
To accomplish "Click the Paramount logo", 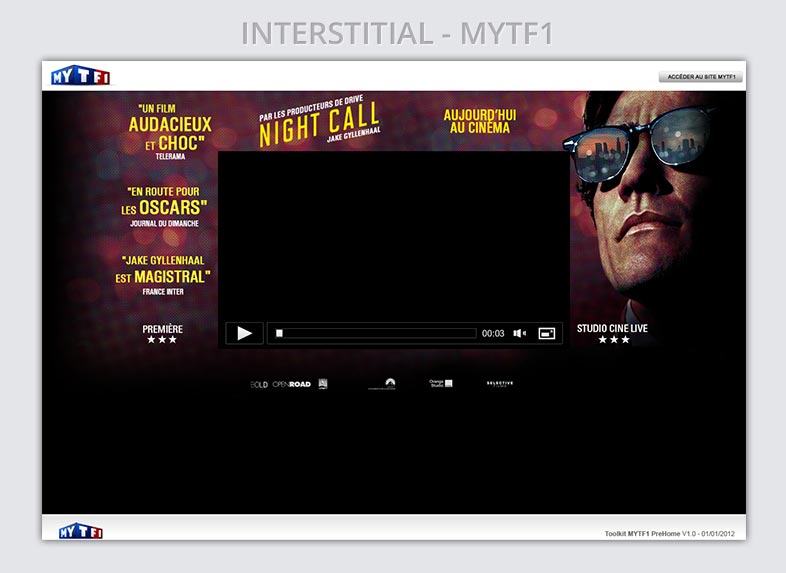I will 382,384.
